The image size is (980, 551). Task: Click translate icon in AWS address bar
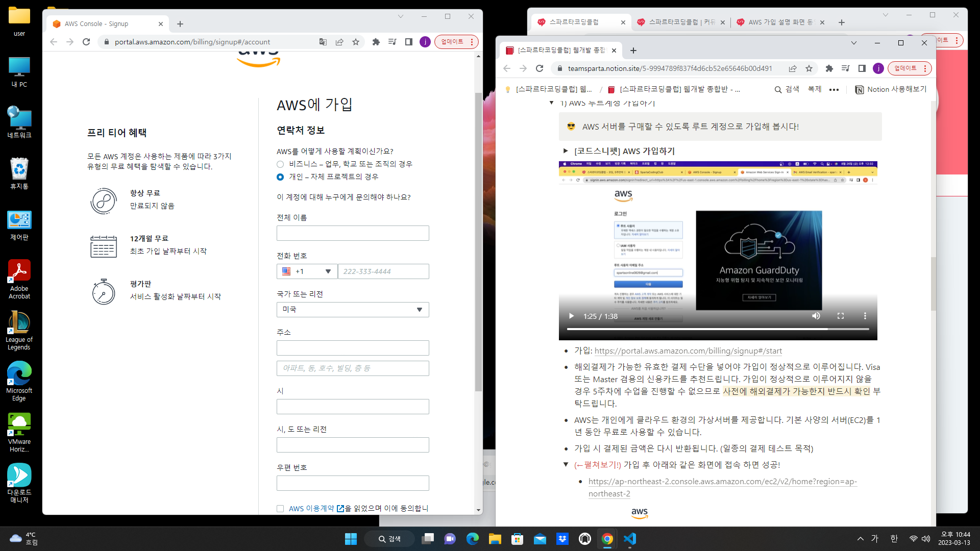pos(323,42)
